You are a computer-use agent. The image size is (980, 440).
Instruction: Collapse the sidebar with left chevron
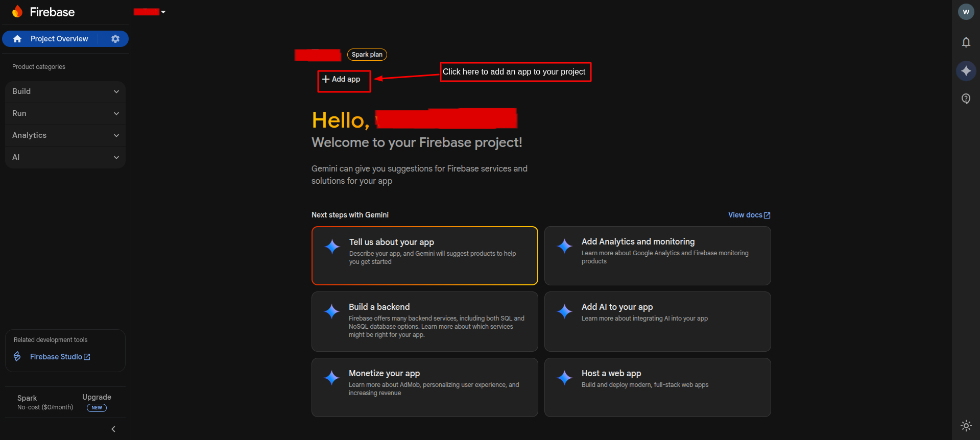113,429
